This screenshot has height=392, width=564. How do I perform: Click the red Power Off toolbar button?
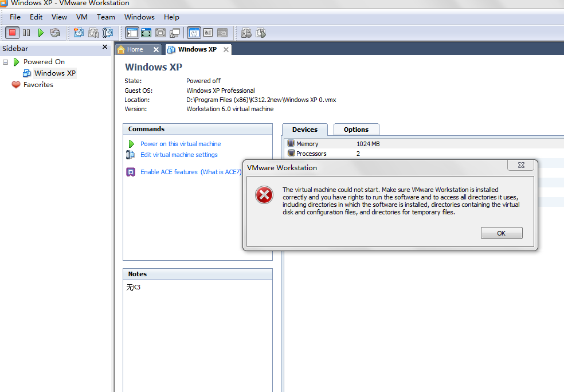pos(12,33)
